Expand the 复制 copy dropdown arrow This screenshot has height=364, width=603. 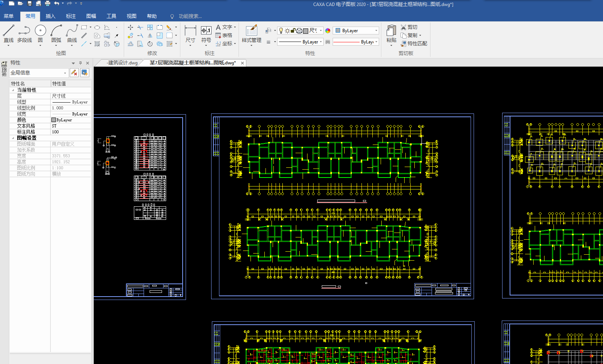(x=420, y=36)
